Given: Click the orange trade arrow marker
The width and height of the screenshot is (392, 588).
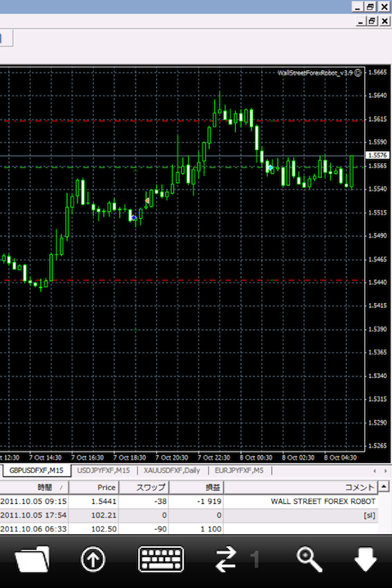Looking at the screenshot, I should 148,201.
